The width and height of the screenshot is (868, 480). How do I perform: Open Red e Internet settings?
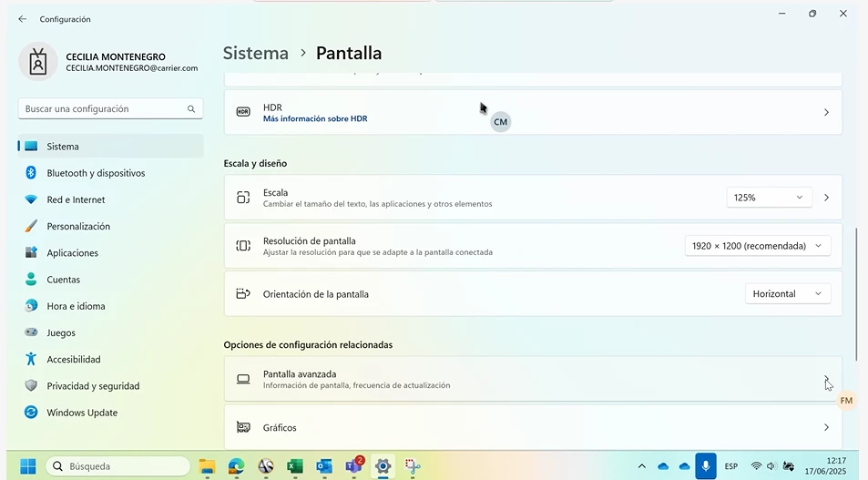tap(111, 199)
